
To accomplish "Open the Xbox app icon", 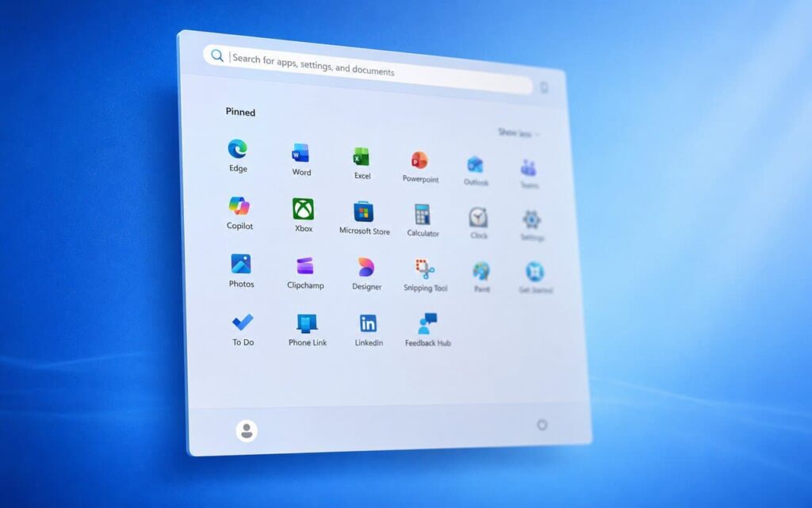I will click(x=303, y=209).
